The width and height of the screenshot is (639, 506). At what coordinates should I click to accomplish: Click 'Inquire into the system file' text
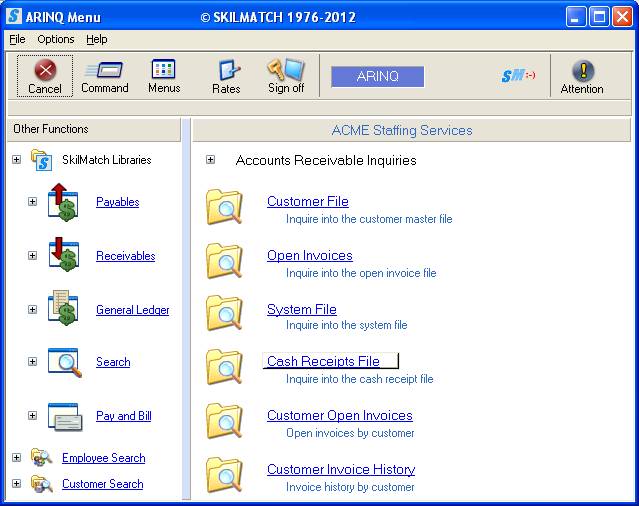346,325
